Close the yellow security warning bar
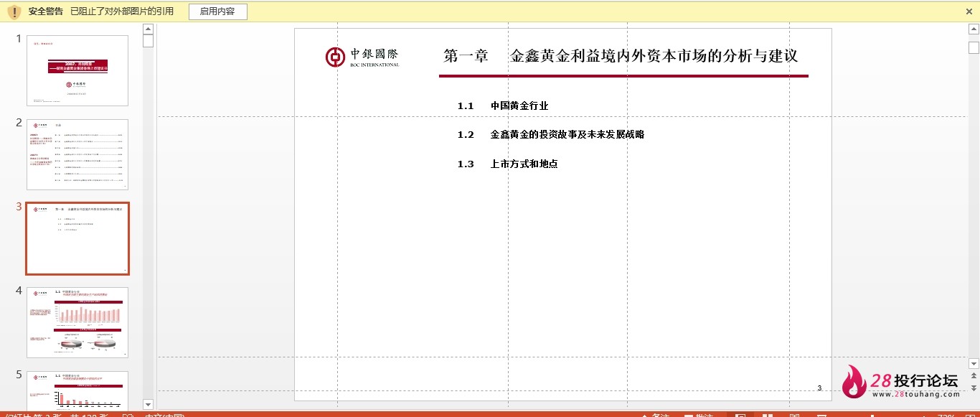980x417 pixels. coord(969,11)
